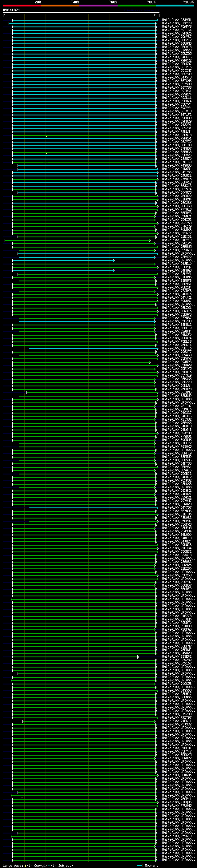Open hit UniRef100_Q7XYC9
Viewport: 197px width, 868px height.
[x=177, y=23]
